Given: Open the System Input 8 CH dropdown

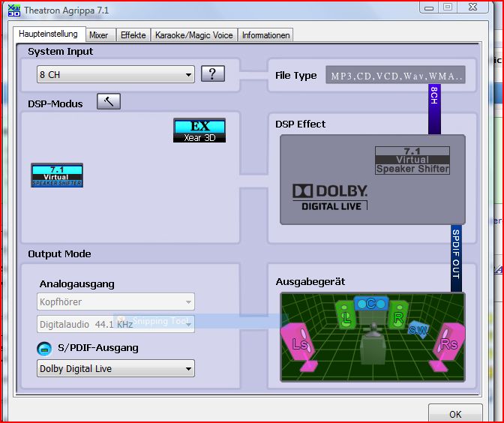Looking at the screenshot, I should click(x=115, y=74).
